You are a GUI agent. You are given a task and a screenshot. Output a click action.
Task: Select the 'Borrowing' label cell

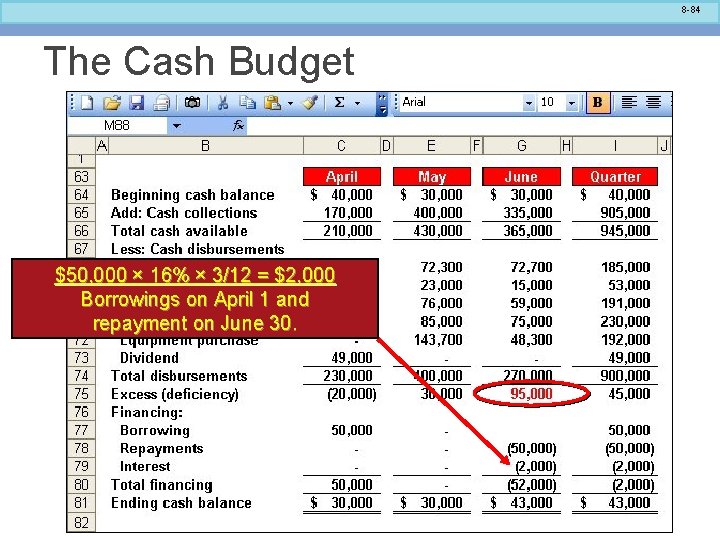click(x=155, y=430)
